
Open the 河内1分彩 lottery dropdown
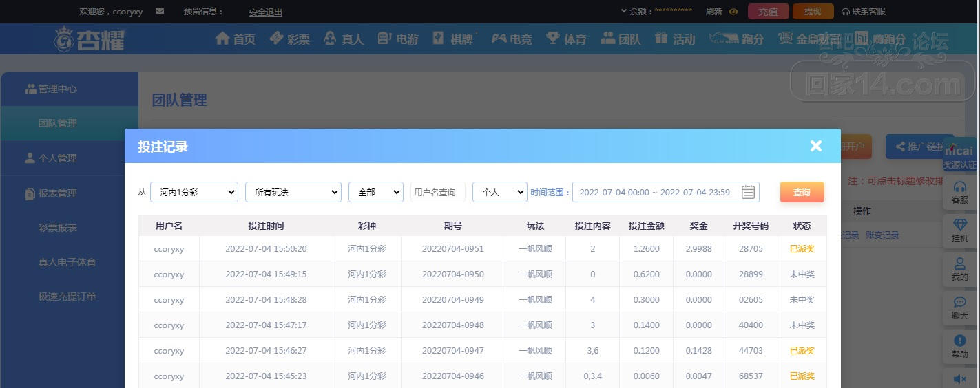(194, 193)
